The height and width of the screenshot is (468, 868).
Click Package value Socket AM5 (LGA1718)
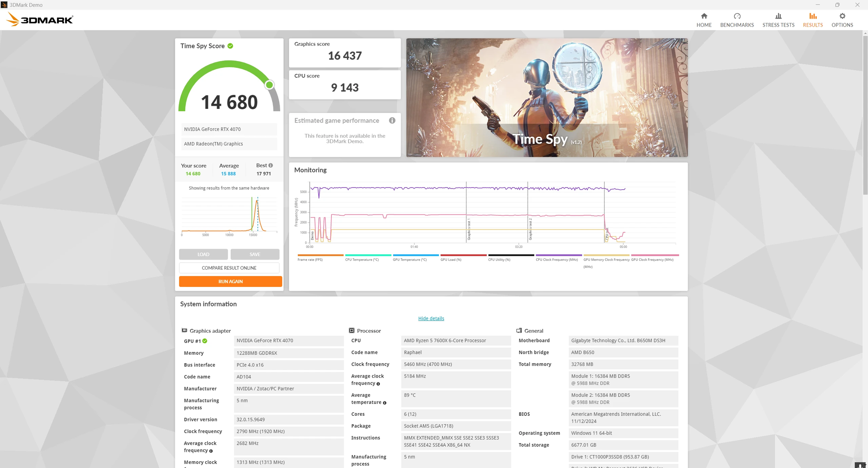tap(456, 426)
